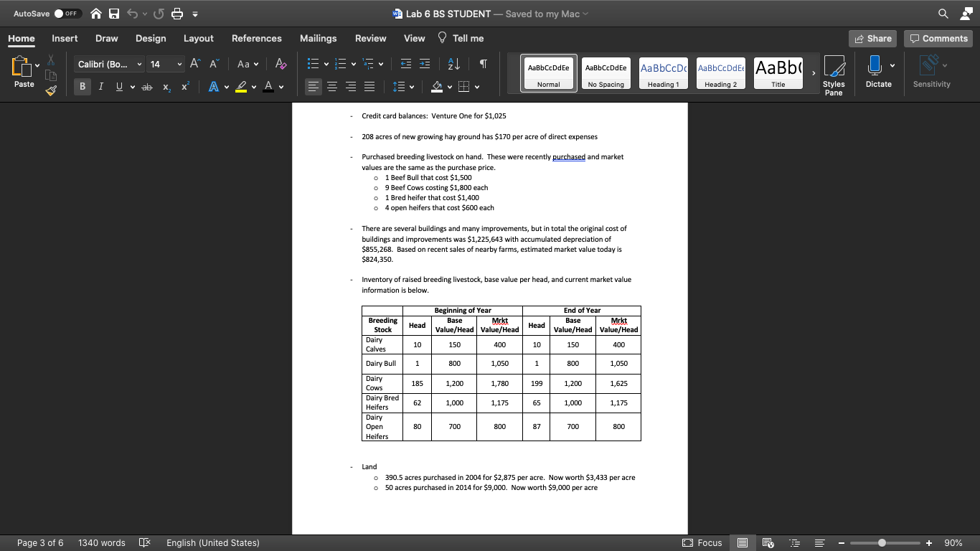Viewport: 980px width, 551px height.
Task: Open the font size dropdown
Action: click(x=178, y=64)
